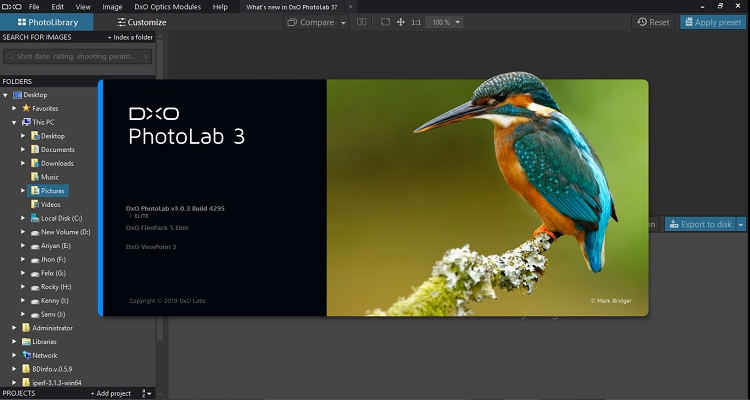Viewport: 750px width, 400px height.
Task: Open the View menu
Action: pyautogui.click(x=83, y=7)
